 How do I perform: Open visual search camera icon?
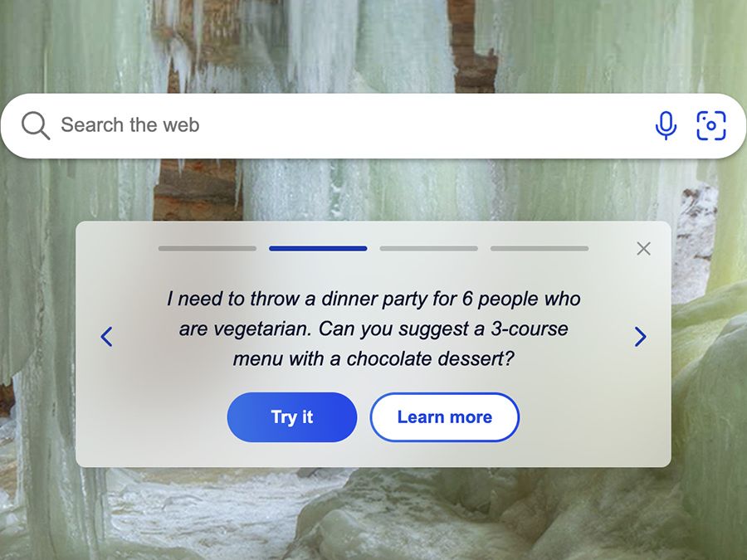(x=710, y=126)
